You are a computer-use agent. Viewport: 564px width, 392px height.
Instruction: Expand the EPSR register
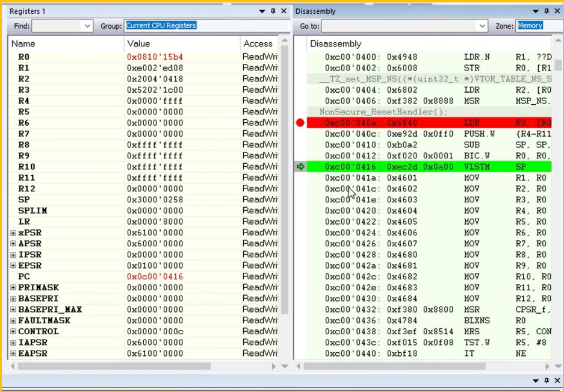(13, 266)
